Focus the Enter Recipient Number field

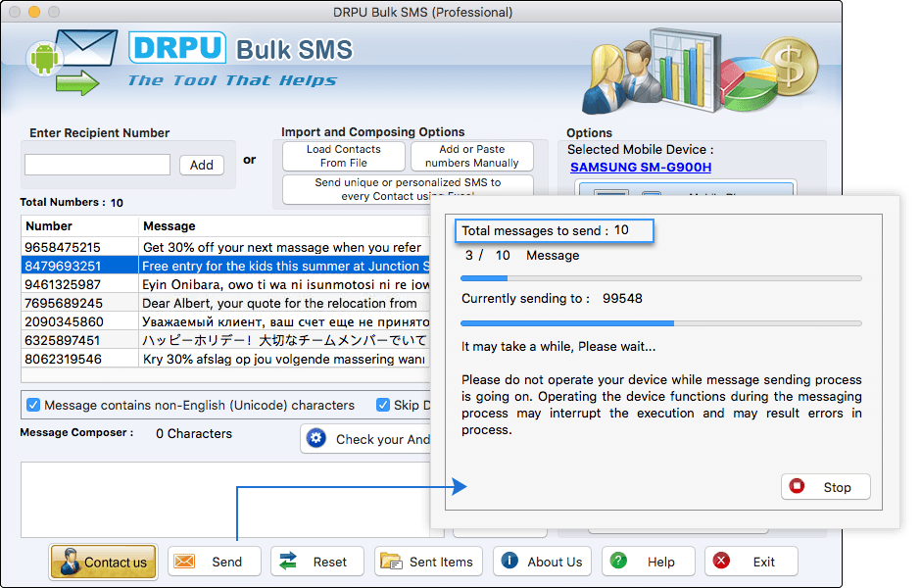point(98,165)
